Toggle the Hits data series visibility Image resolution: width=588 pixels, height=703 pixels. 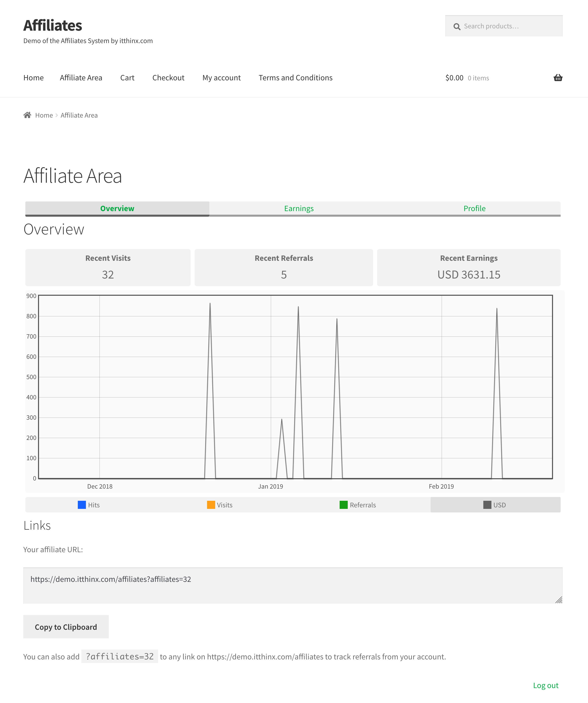click(89, 505)
